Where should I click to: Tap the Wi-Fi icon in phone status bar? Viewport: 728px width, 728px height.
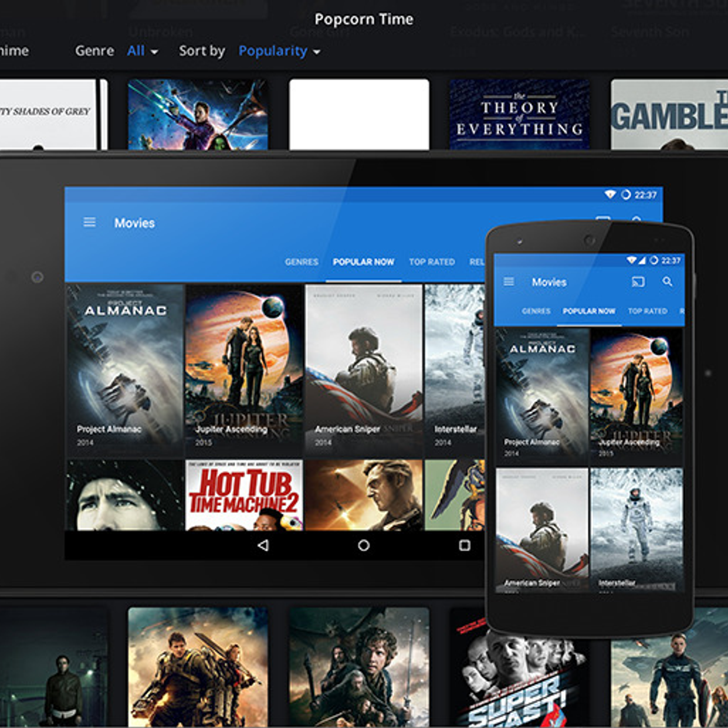[x=632, y=260]
